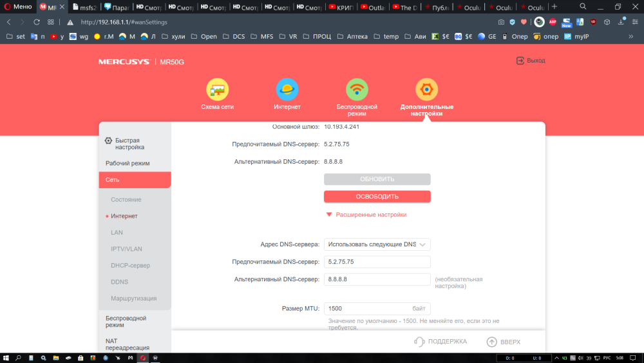Click the browser address bar URL
This screenshot has width=644, height=363.
[x=124, y=22]
